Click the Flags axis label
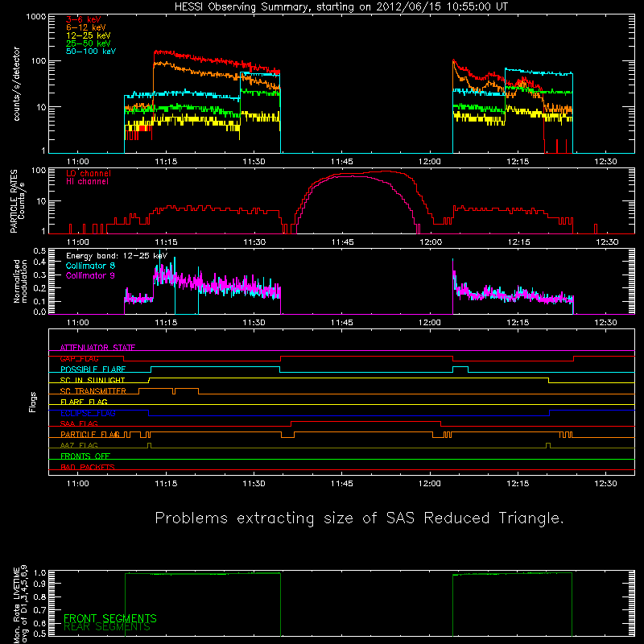 [33, 402]
